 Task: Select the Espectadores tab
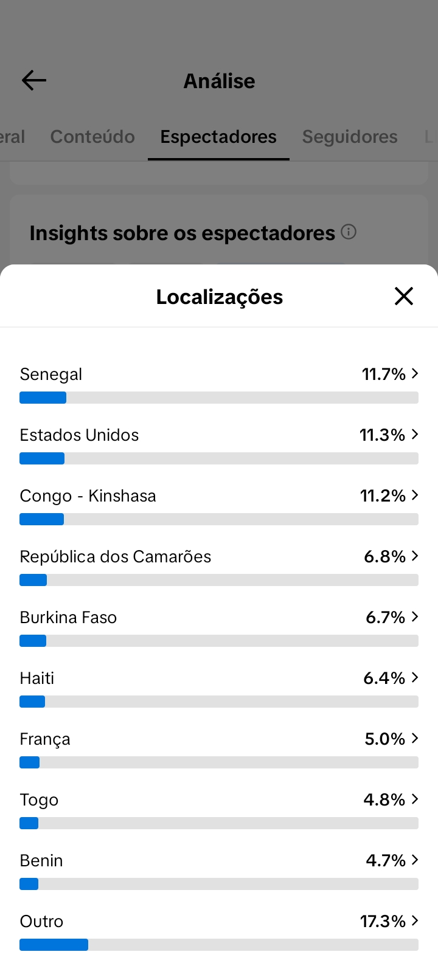(218, 137)
